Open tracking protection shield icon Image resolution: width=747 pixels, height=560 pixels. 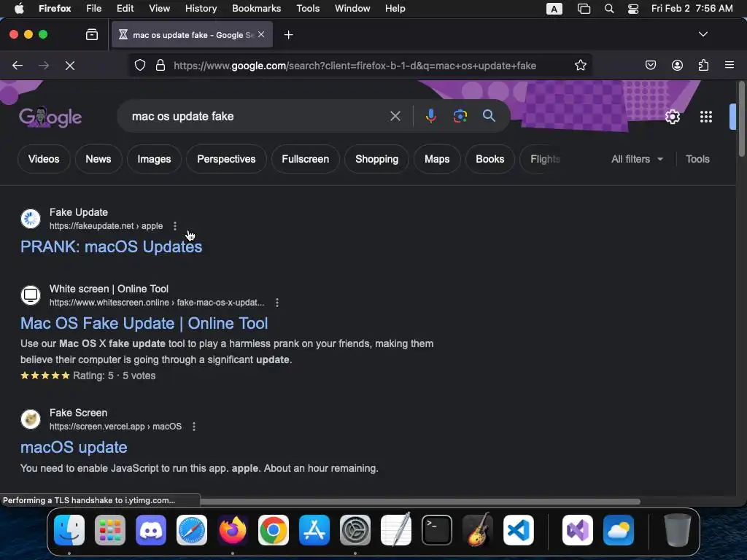click(x=139, y=65)
